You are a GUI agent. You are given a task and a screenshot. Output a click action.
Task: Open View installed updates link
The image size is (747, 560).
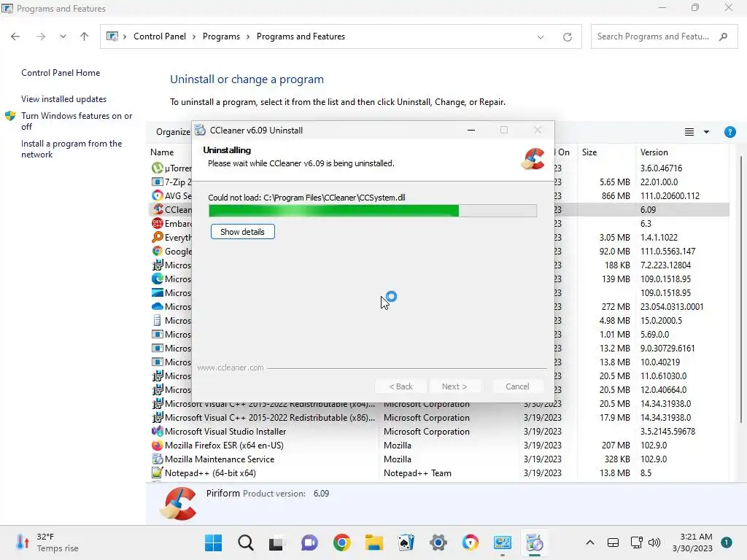coord(64,99)
